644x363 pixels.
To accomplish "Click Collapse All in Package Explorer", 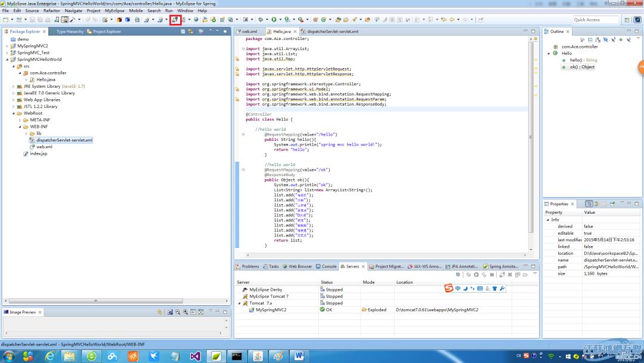I will point(183,32).
